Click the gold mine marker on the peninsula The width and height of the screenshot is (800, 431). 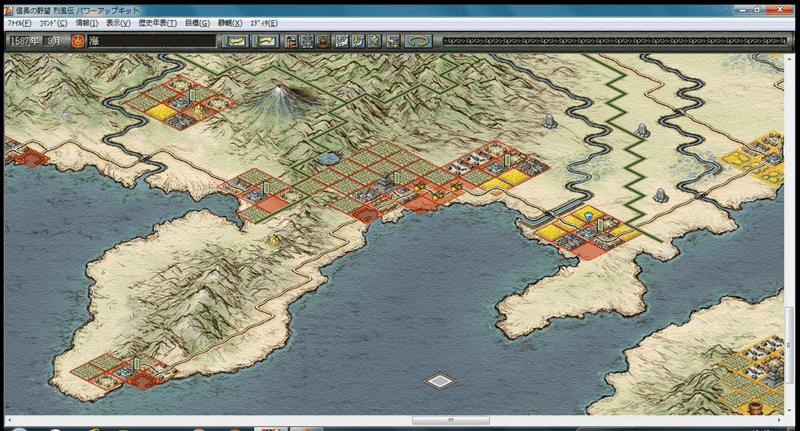[x=274, y=239]
